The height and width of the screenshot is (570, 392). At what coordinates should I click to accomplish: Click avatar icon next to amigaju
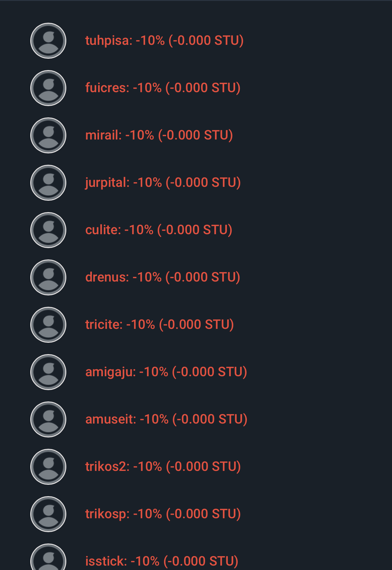(48, 372)
